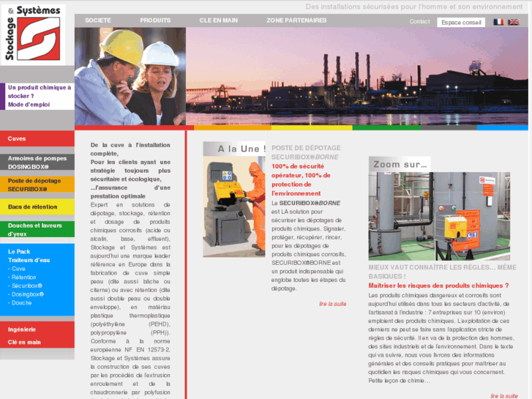This screenshot has height=399, width=532.
Task: Open the PRODUITS menu
Action: 155,20
